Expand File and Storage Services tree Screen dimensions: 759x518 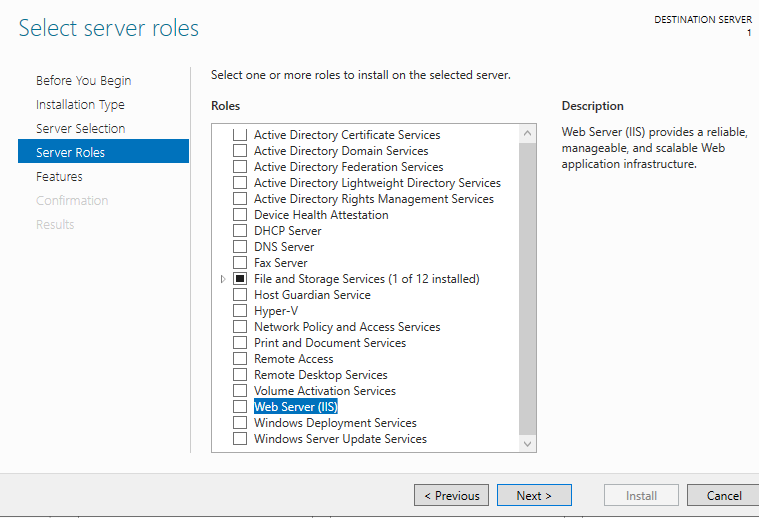click(x=223, y=279)
